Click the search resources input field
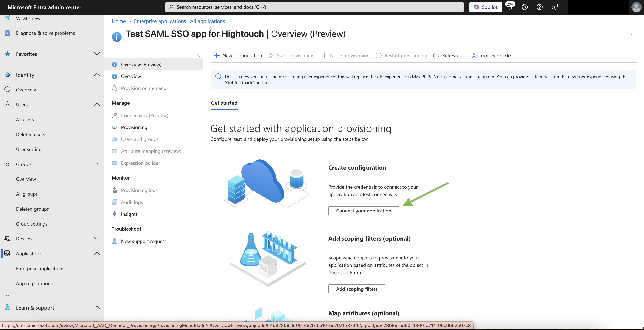This screenshot has height=330, width=644. coord(314,7)
